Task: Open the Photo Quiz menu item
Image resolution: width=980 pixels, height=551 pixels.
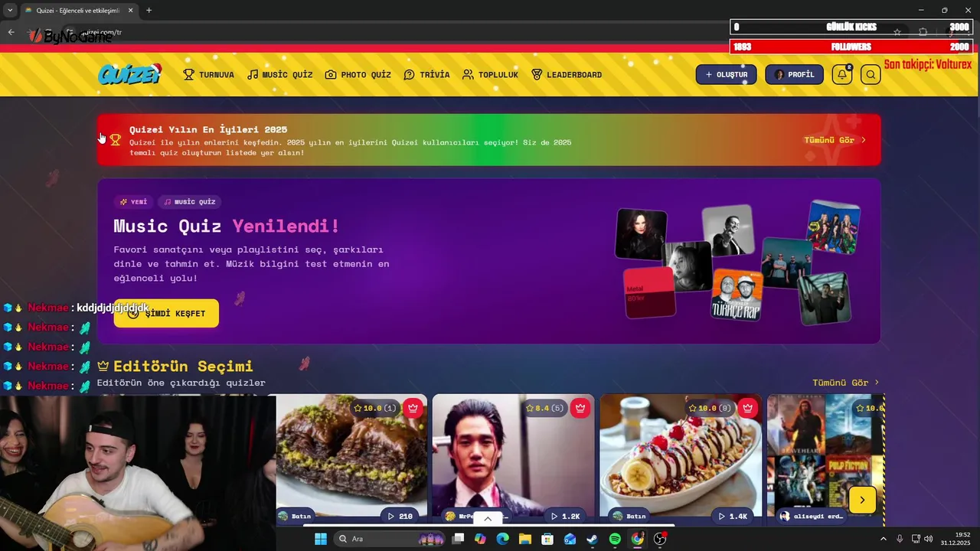Action: pos(358,75)
